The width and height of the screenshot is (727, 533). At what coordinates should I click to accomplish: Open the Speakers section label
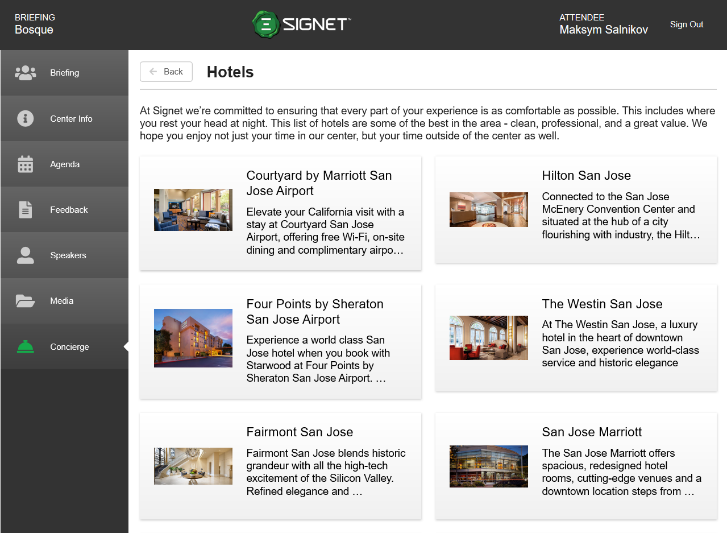(x=68, y=255)
